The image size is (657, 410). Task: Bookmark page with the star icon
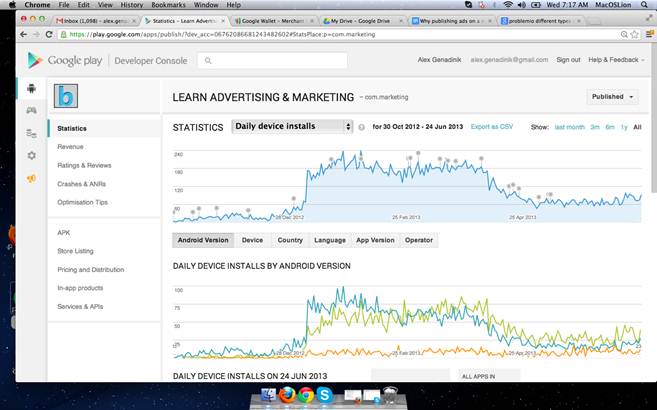[635, 34]
